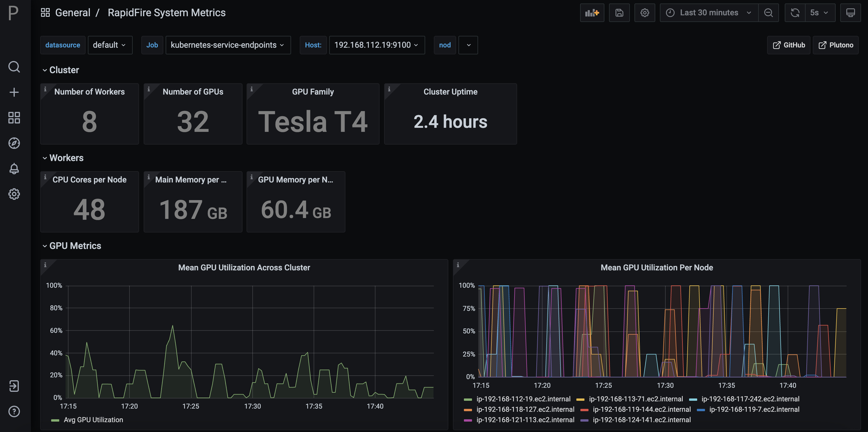Refresh the dashboard now

pos(795,13)
